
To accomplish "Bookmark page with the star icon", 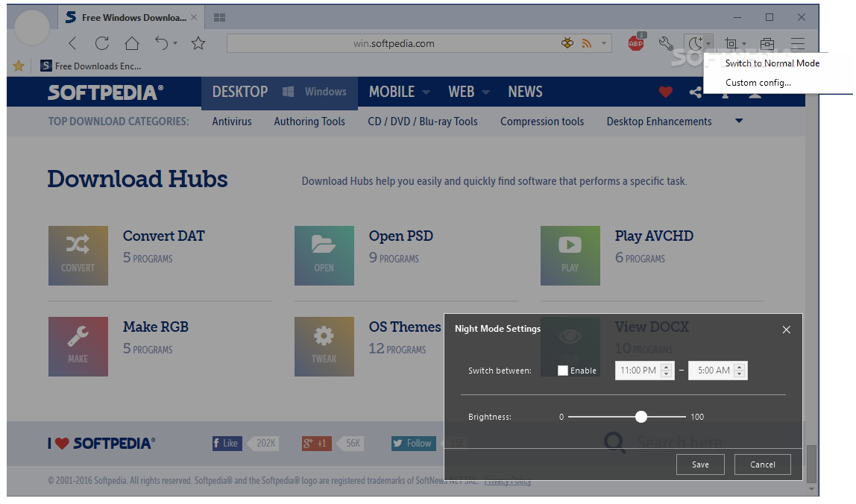I will click(198, 43).
